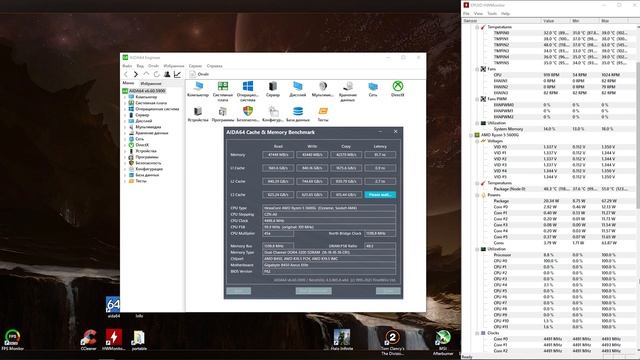Launch the HWMonitor desktop shortcut
The width and height of the screenshot is (640, 360).
tap(113, 340)
